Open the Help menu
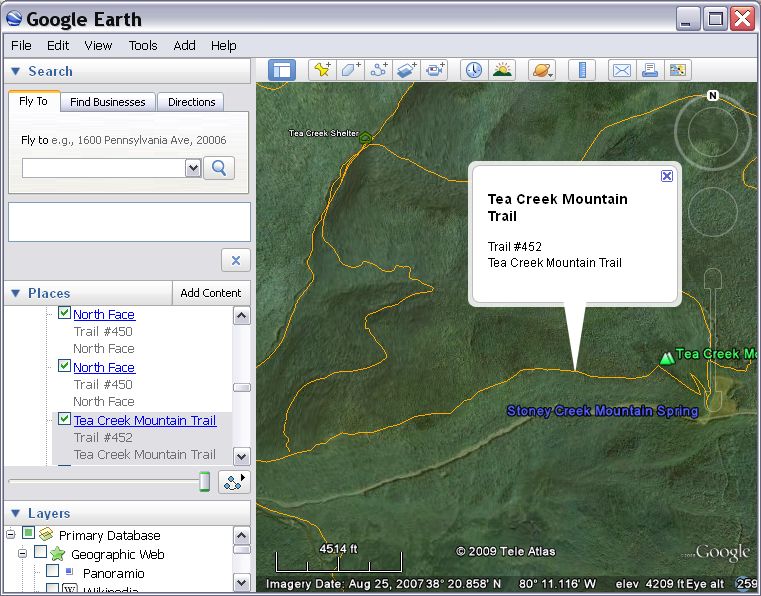This screenshot has width=761, height=596. point(223,46)
